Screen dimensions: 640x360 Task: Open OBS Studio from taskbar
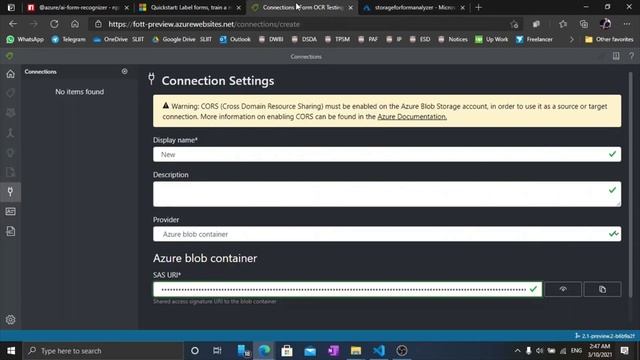[402, 351]
